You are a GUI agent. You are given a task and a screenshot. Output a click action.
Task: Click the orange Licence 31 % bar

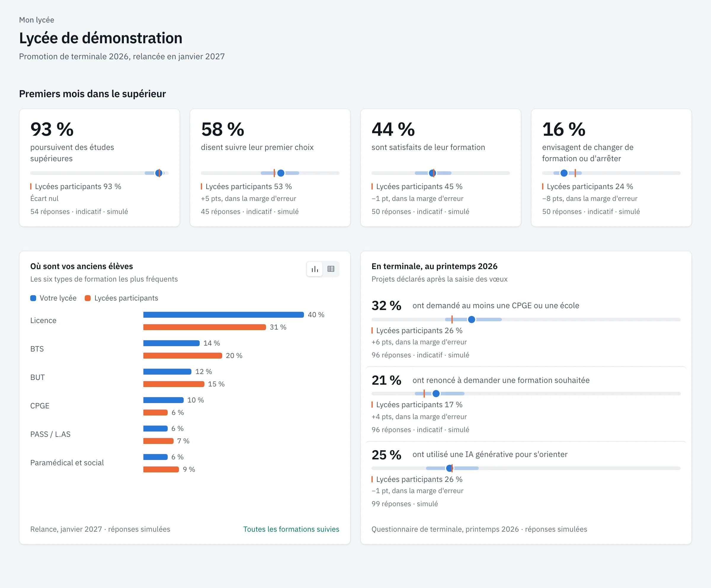[204, 327]
